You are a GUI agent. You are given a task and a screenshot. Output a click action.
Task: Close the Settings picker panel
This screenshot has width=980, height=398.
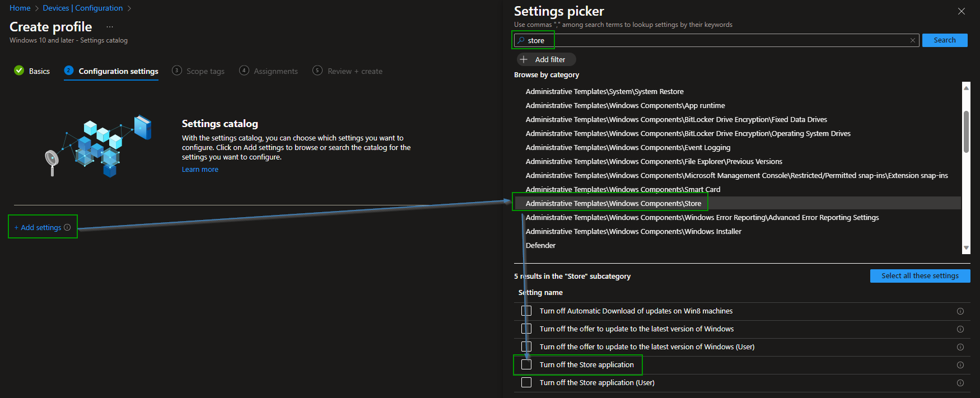pos(961,11)
